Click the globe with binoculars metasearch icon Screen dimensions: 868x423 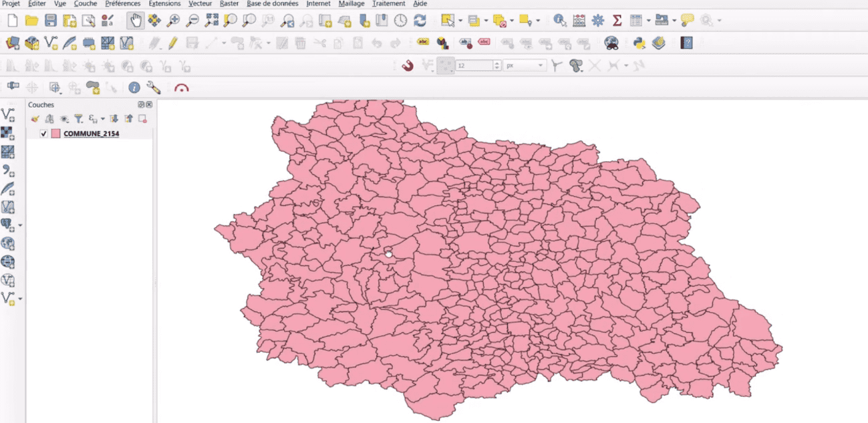(x=611, y=43)
